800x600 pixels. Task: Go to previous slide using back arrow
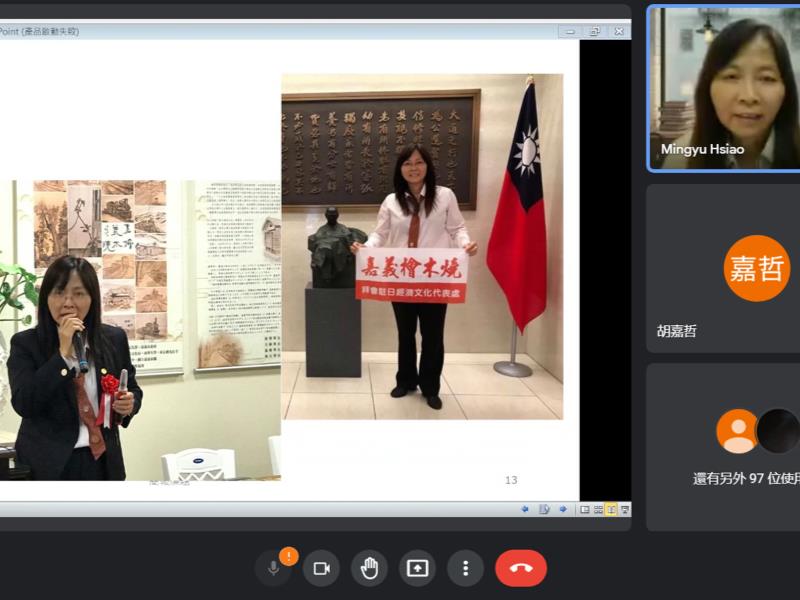click(x=524, y=509)
